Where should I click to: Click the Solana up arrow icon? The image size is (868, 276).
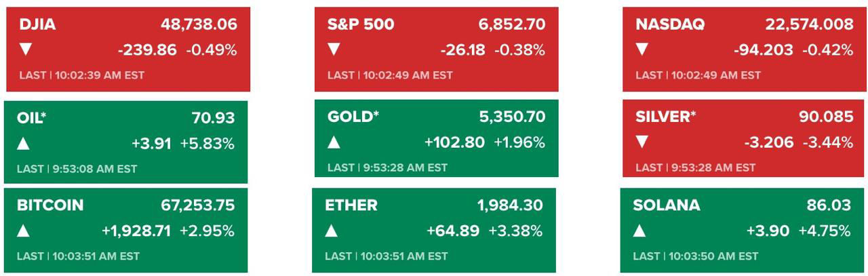click(639, 231)
